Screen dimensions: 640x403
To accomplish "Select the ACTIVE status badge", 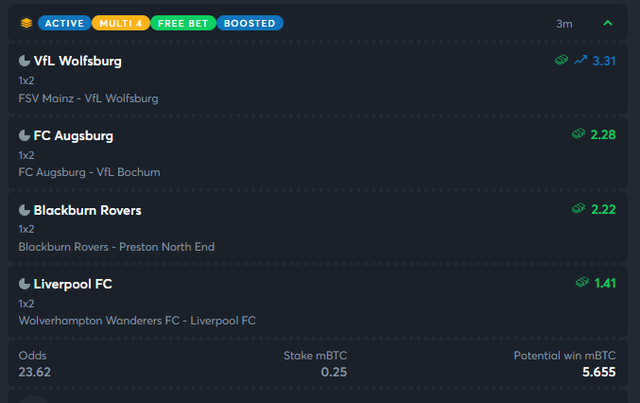I will 64,23.
